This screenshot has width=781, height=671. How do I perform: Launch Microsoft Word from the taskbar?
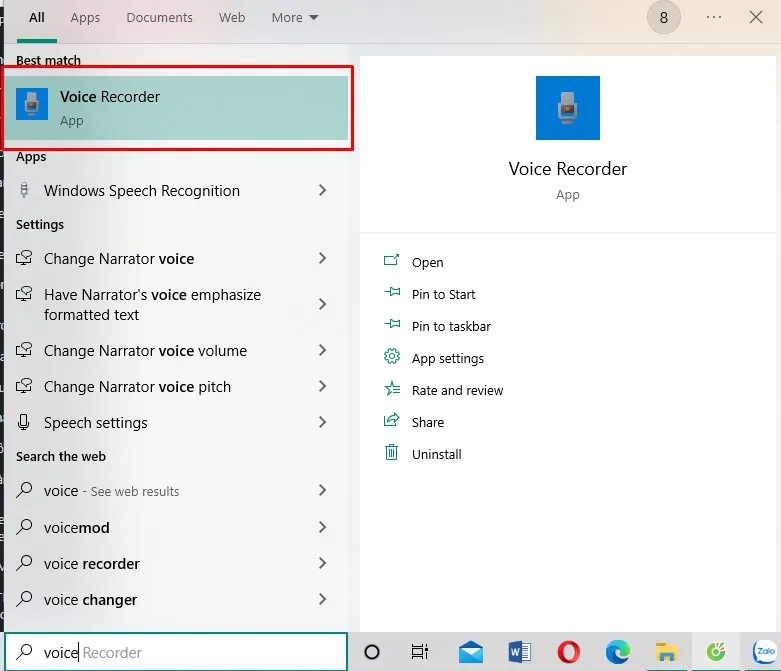click(519, 652)
